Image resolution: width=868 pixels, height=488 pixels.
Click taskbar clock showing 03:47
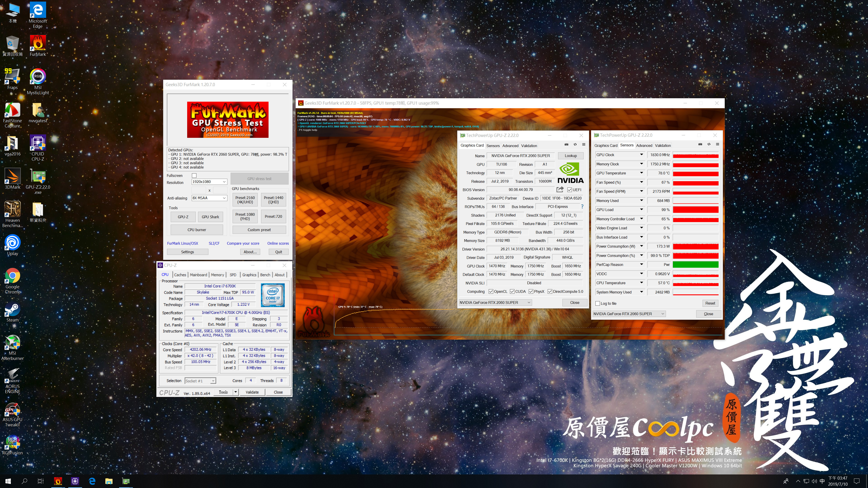coord(838,481)
